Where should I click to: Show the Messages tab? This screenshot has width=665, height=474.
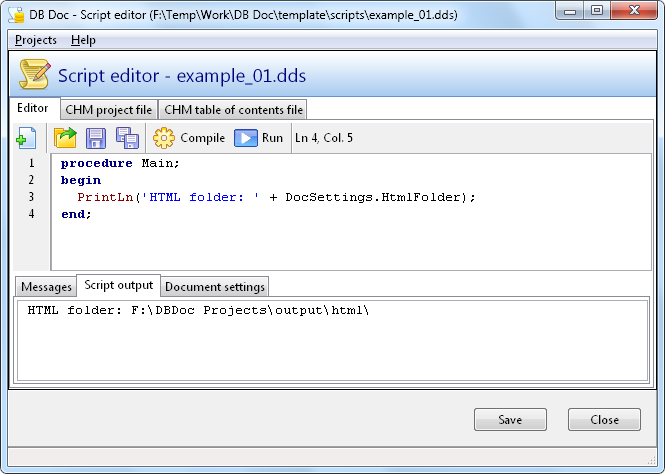(46, 287)
